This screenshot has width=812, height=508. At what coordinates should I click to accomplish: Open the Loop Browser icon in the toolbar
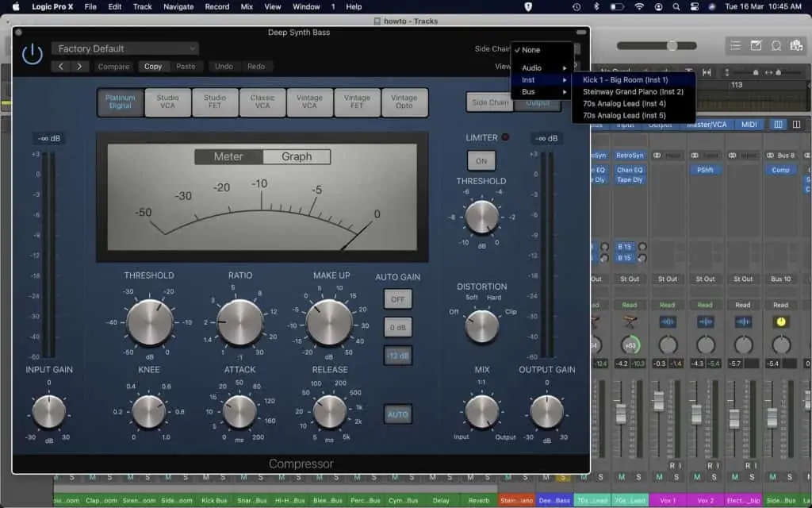tap(776, 45)
